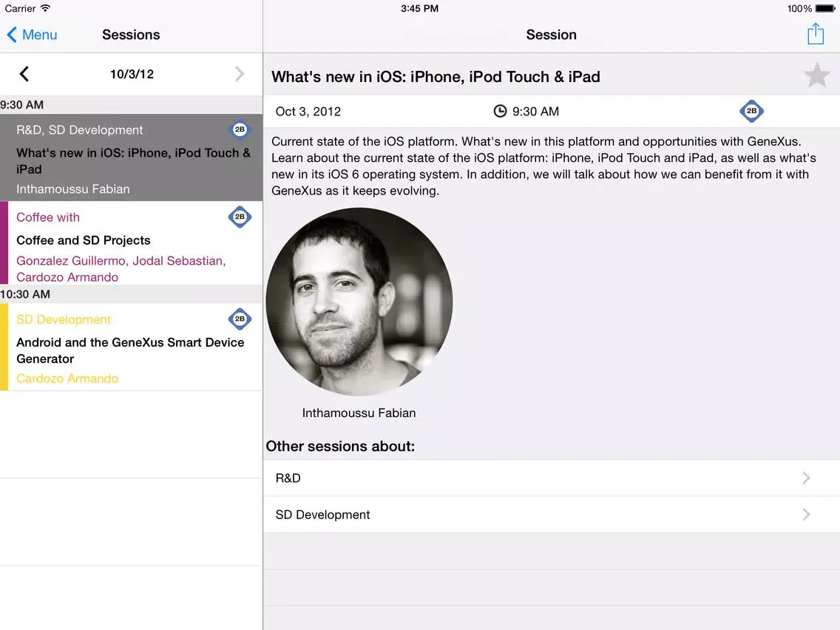840x630 pixels.
Task: Tap the 2B badge on Android session row
Action: (x=240, y=319)
